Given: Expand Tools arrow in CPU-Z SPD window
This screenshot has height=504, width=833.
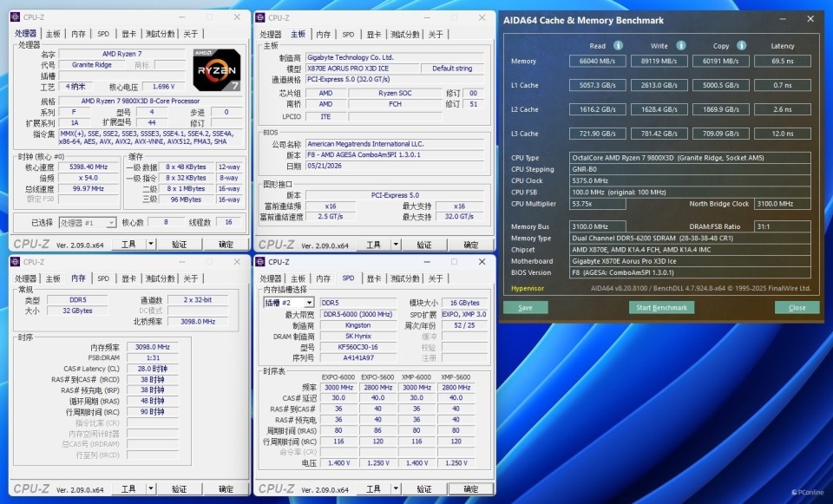Looking at the screenshot, I should pos(396,488).
